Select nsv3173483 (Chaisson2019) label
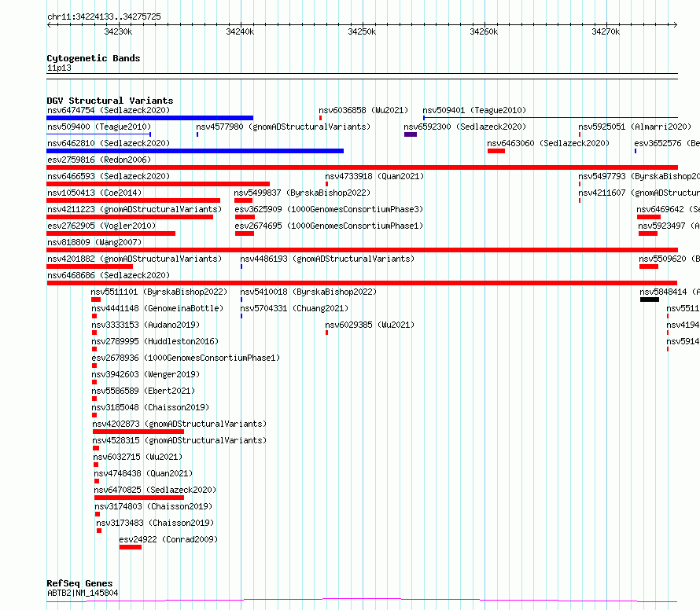Viewport: 700px width, 610px height. pos(155,523)
